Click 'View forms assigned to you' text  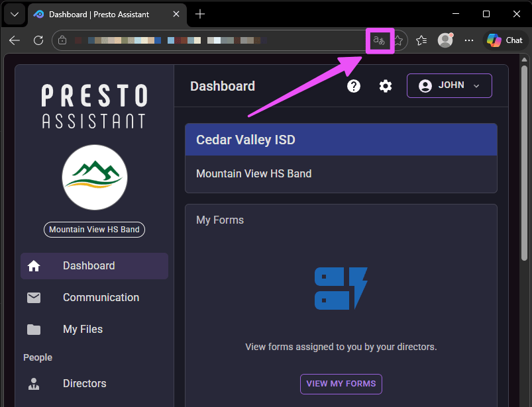click(x=341, y=347)
